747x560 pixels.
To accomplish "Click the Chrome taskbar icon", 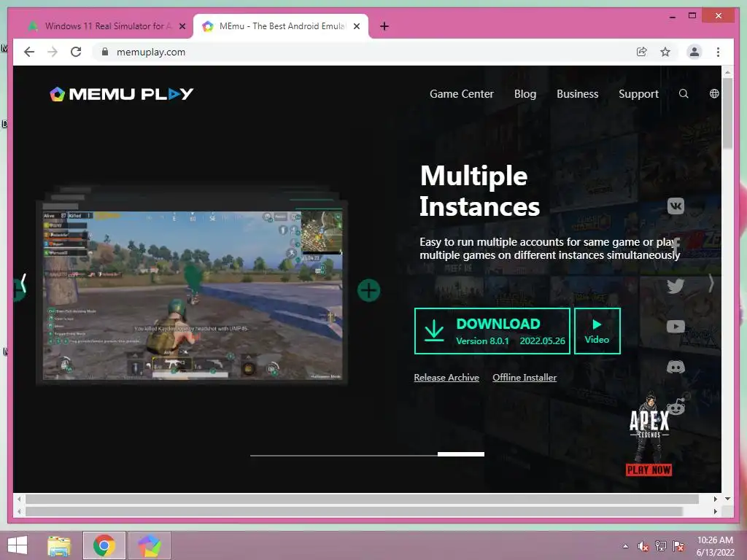I will [104, 545].
